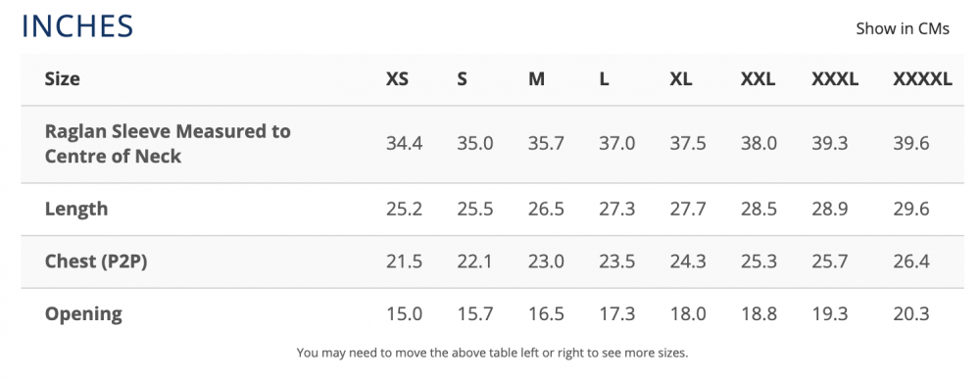The width and height of the screenshot is (980, 378).
Task: Select the XS size column header
Action: coord(397,79)
